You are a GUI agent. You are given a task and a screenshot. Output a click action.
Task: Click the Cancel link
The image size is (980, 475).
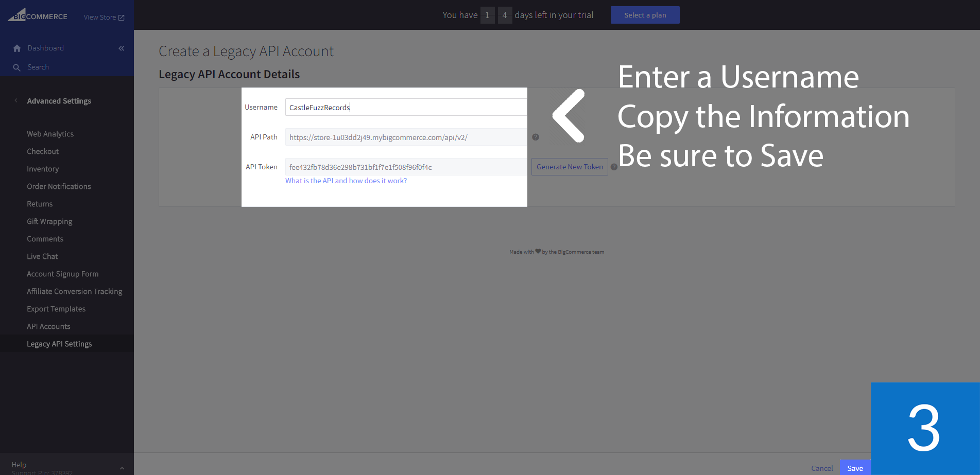[x=822, y=468]
